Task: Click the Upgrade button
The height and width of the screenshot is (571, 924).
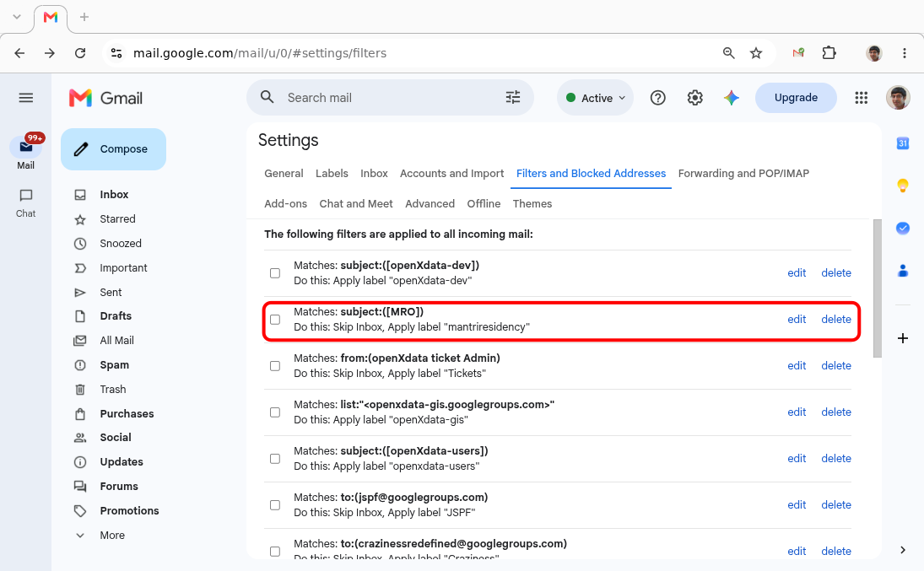Action: coord(796,98)
